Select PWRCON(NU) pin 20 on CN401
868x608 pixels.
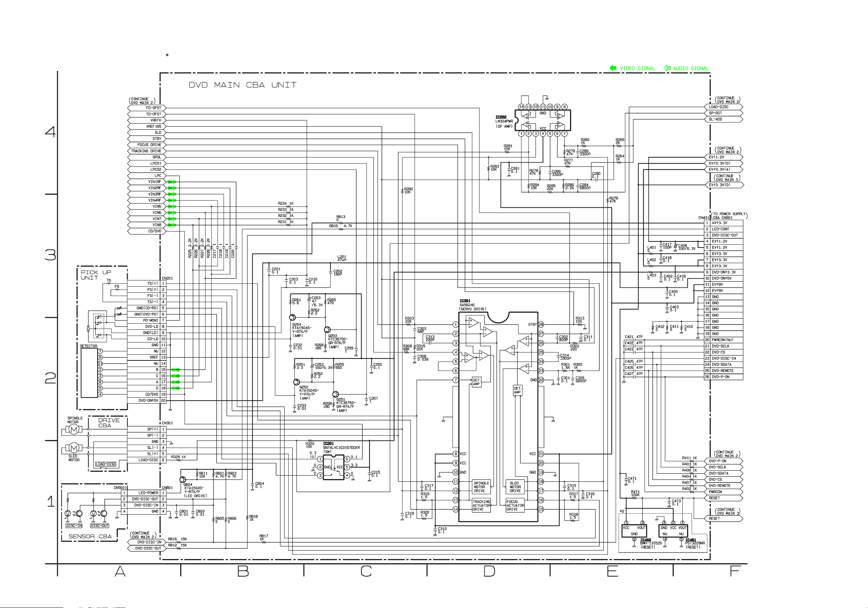(x=723, y=340)
